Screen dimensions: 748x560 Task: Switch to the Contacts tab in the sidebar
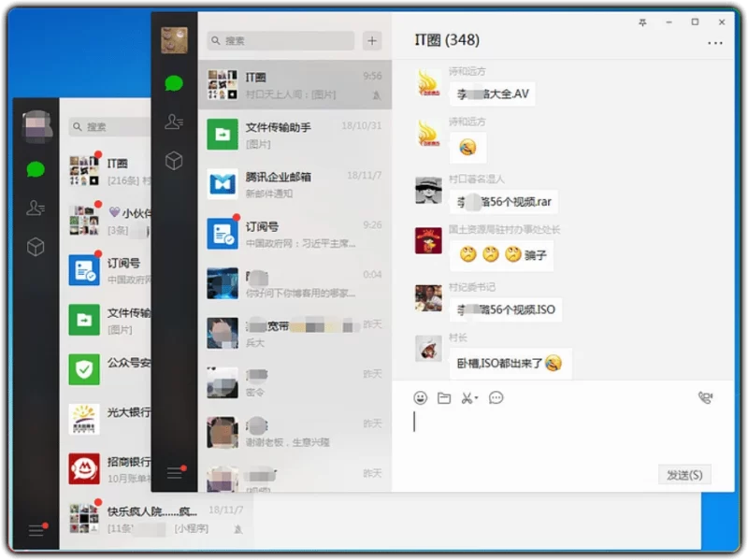click(x=174, y=121)
